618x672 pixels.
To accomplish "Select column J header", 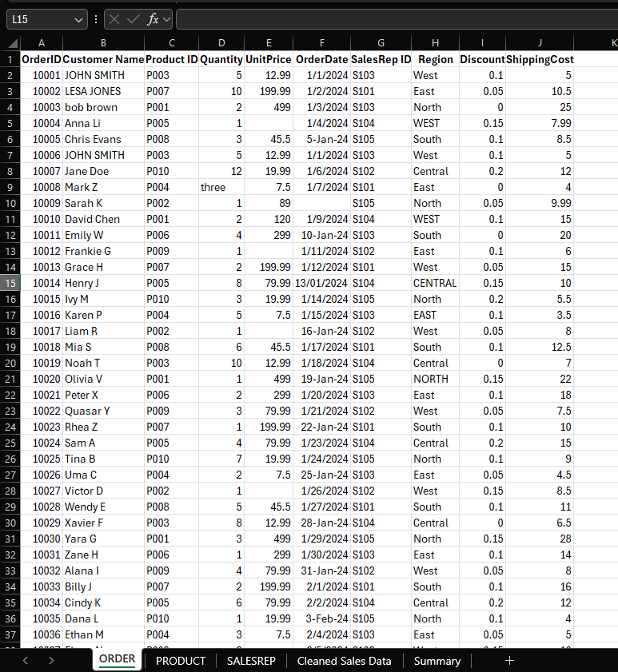I will [x=540, y=43].
